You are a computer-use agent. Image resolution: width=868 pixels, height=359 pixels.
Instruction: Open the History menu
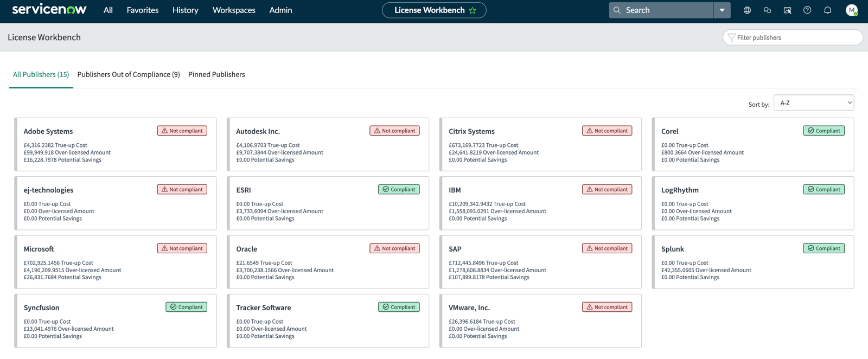pos(185,10)
